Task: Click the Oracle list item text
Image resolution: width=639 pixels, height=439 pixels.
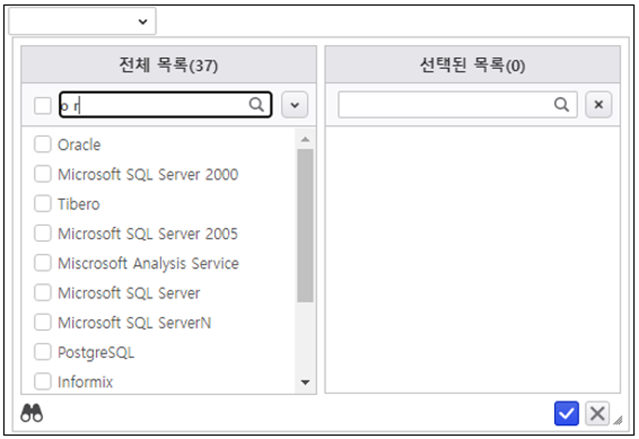Action: (x=79, y=145)
